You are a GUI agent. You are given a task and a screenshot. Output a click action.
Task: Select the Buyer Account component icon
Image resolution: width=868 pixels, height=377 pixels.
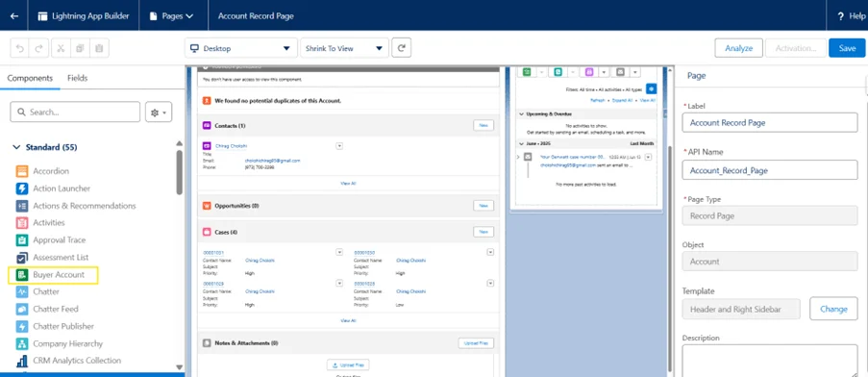coord(22,275)
